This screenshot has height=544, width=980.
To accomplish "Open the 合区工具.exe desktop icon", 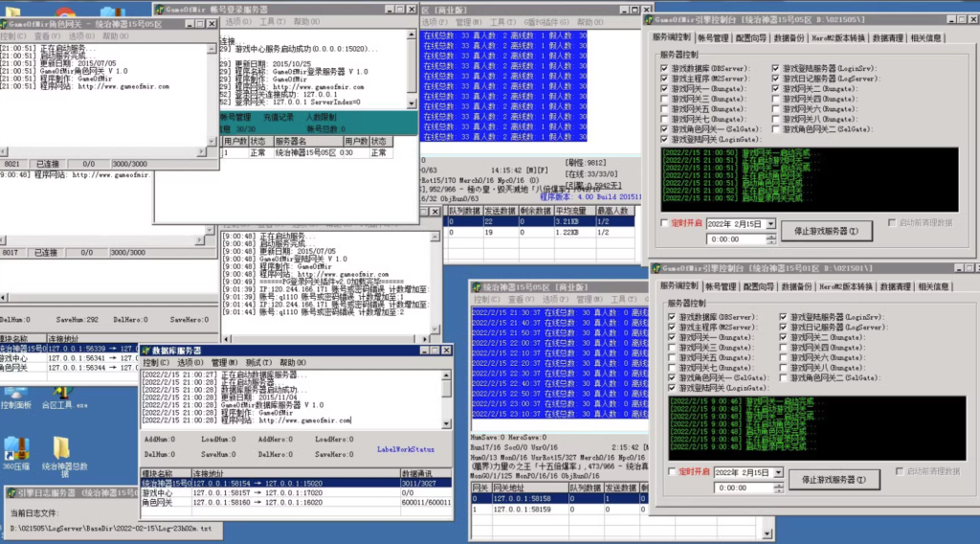I will tap(63, 394).
